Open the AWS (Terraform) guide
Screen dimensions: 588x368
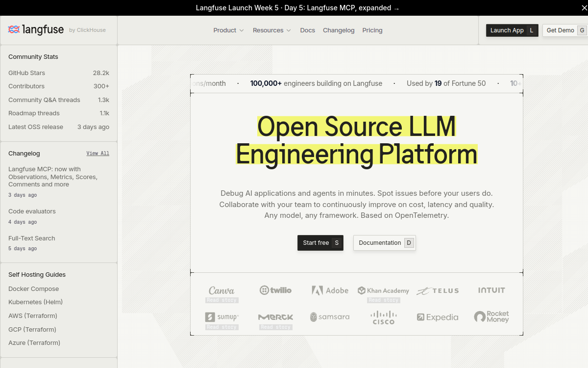(33, 316)
